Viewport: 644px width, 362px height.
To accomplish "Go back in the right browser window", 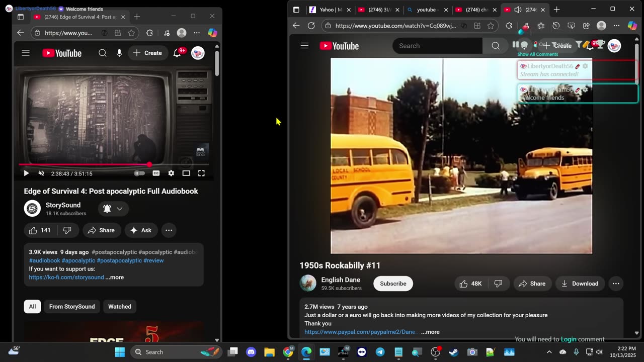I will point(296,26).
